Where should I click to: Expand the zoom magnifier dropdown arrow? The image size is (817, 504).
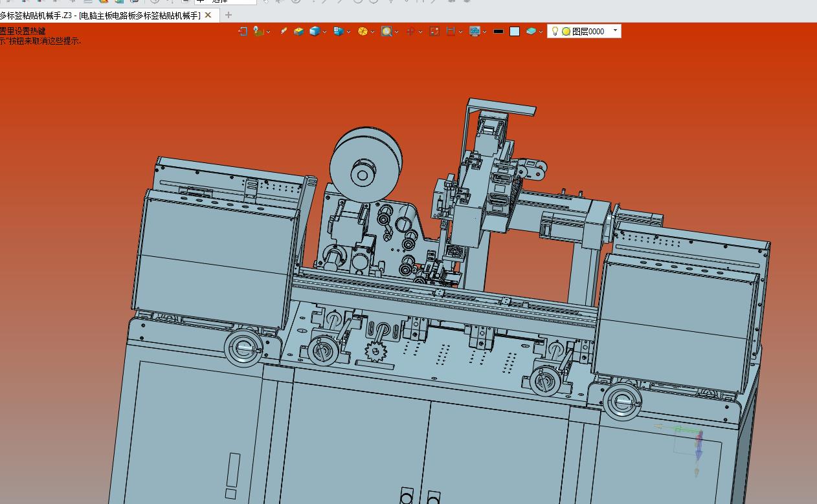(x=396, y=32)
